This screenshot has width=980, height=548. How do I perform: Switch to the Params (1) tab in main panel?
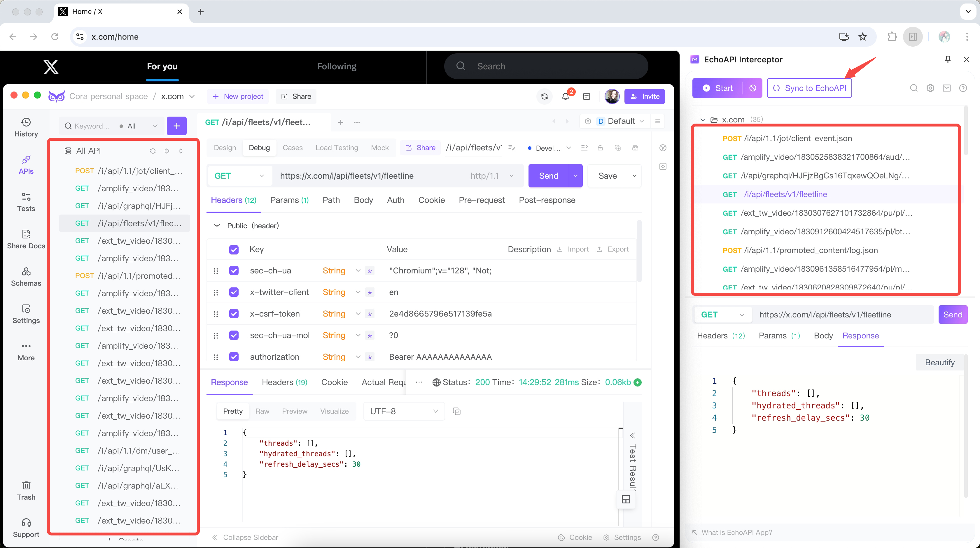click(x=289, y=201)
